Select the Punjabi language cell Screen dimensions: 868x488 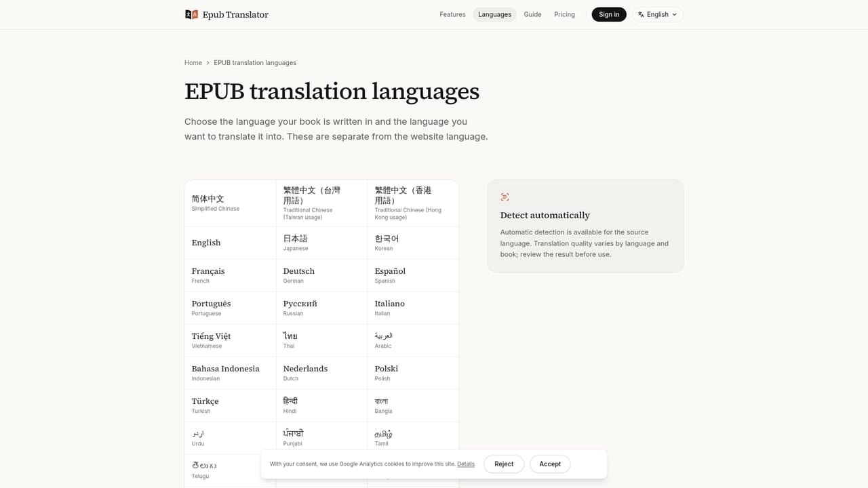(x=321, y=438)
